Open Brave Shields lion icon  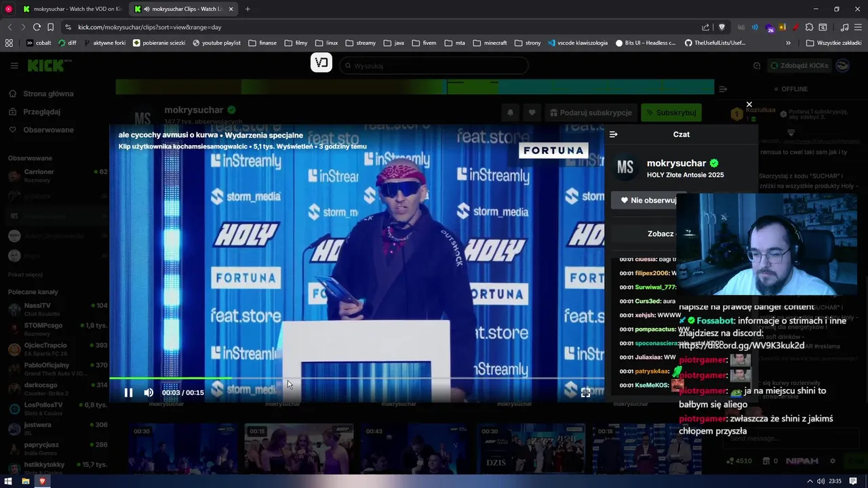pos(722,27)
